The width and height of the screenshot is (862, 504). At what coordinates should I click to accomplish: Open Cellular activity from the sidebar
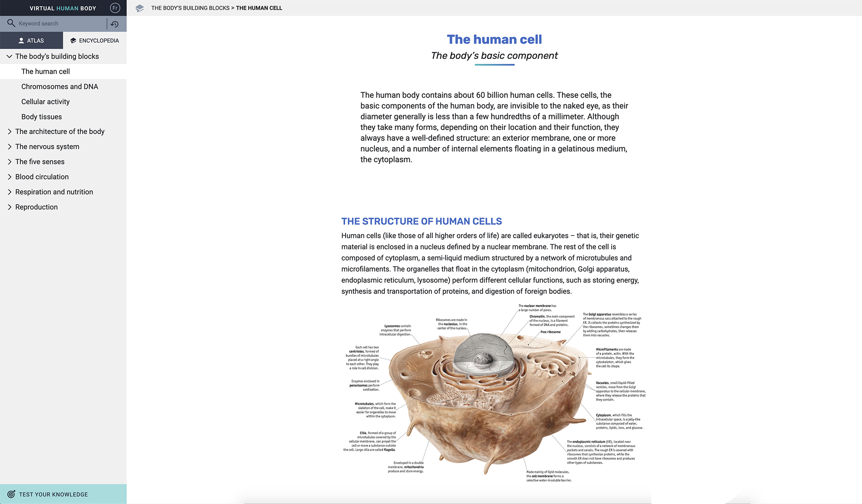point(45,101)
